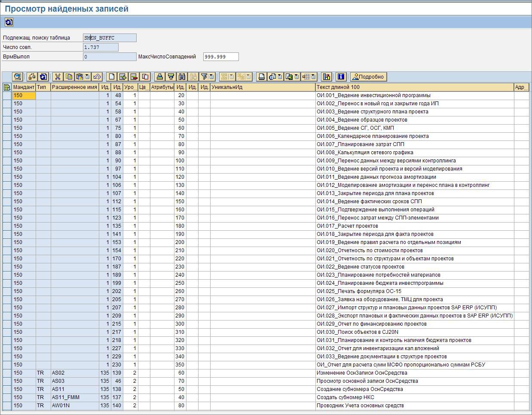Click text ОИ.022_Ведение статусов проектов
532x415 pixels.
[x=360, y=267]
